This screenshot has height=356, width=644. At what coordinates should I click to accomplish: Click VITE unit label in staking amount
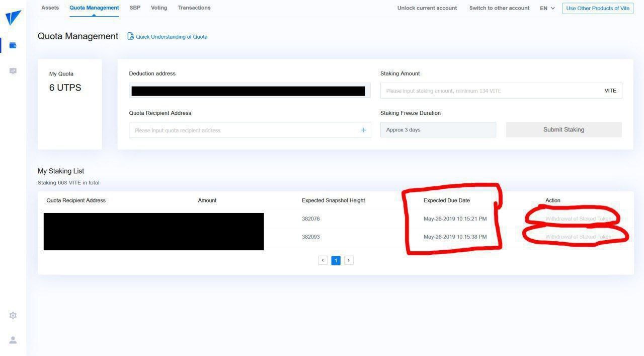click(610, 91)
